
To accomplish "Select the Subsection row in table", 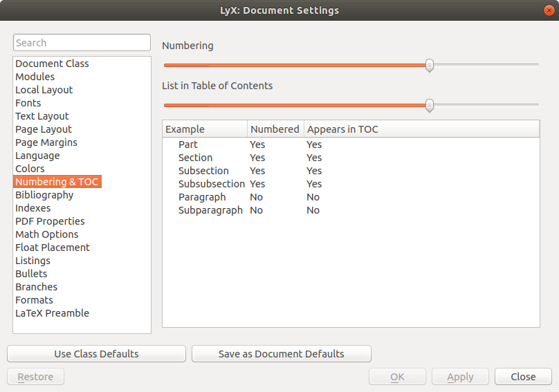I will [203, 171].
